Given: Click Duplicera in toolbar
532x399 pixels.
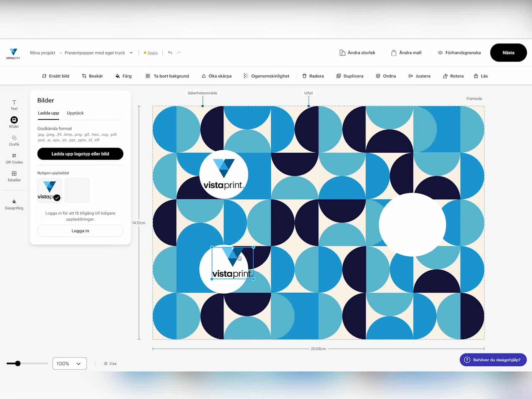Looking at the screenshot, I should [x=350, y=76].
